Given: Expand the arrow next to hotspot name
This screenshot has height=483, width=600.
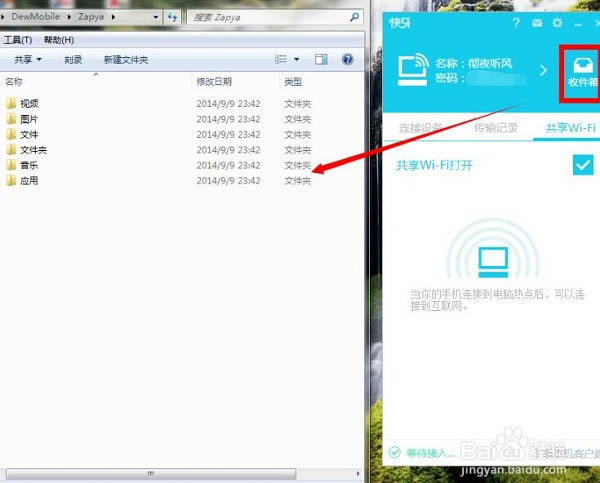Looking at the screenshot, I should click(x=545, y=70).
